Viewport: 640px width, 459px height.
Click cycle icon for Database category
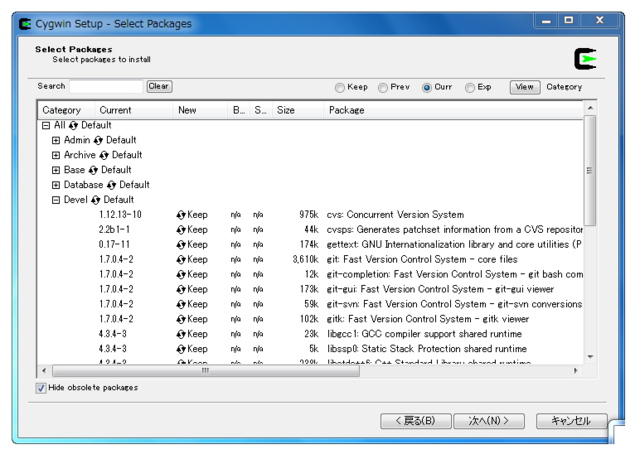pyautogui.click(x=111, y=185)
